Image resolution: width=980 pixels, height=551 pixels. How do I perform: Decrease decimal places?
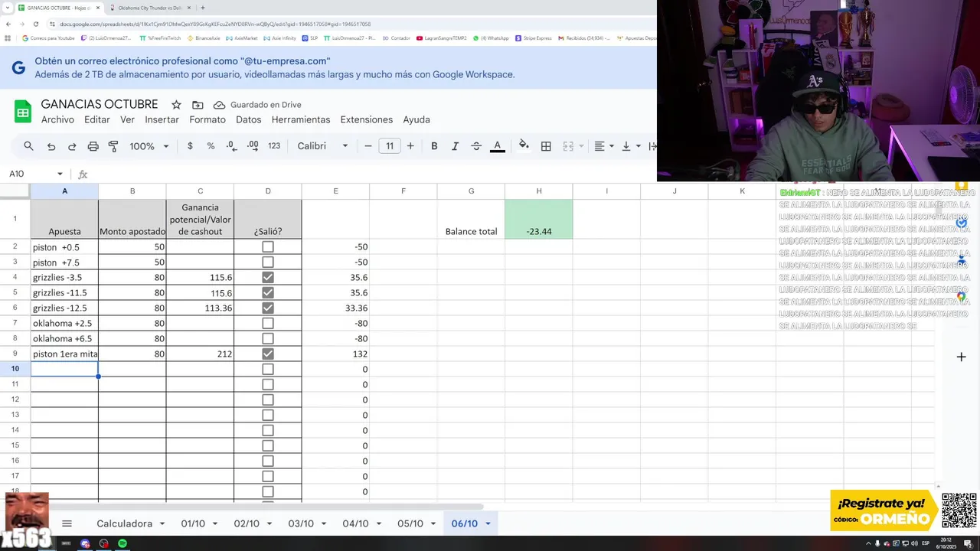point(231,146)
